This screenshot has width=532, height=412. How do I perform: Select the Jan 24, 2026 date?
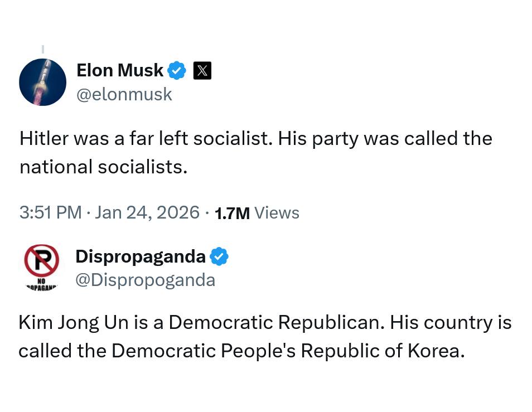click(147, 212)
